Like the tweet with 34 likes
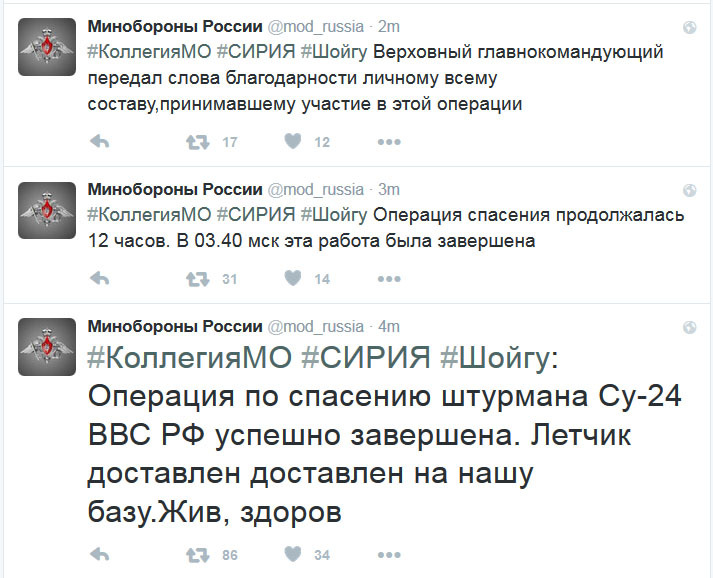This screenshot has width=713, height=578. [293, 554]
